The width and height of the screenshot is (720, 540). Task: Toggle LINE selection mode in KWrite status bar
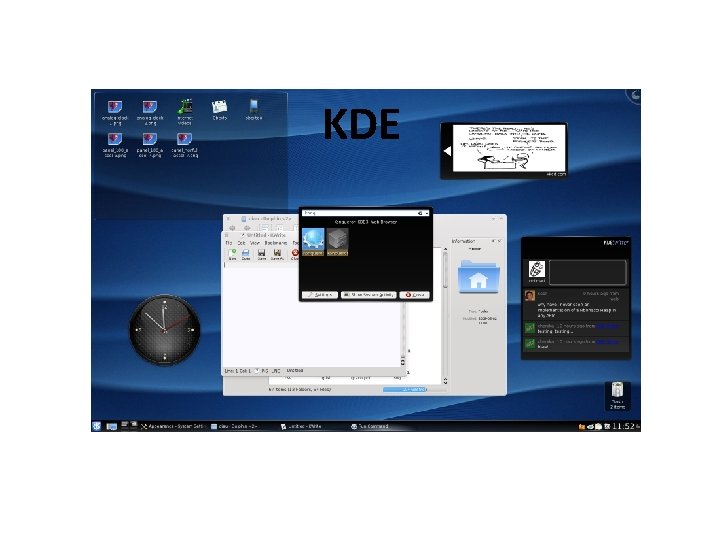pos(276,371)
